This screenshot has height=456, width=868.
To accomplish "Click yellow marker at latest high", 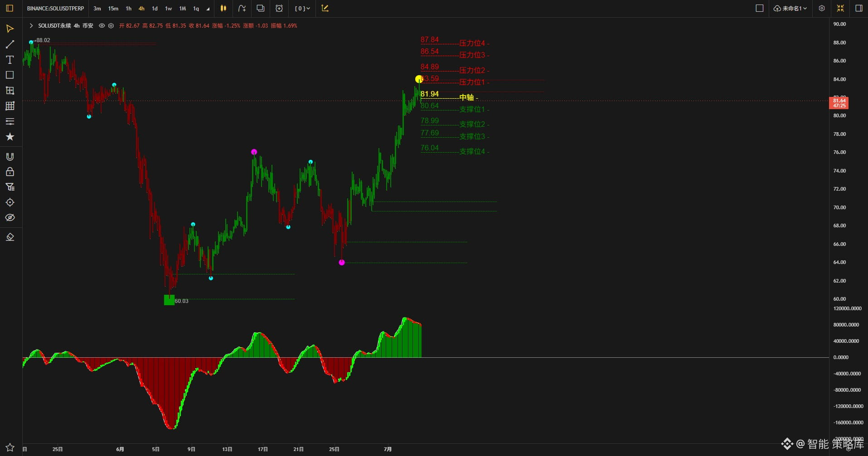I will coord(419,79).
